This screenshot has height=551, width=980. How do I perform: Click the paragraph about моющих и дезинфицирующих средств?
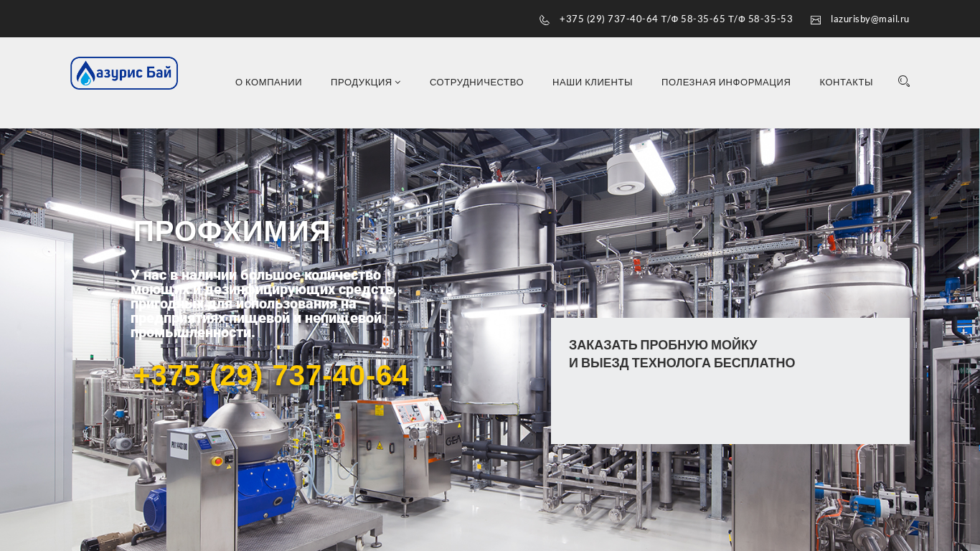pyautogui.click(x=264, y=303)
